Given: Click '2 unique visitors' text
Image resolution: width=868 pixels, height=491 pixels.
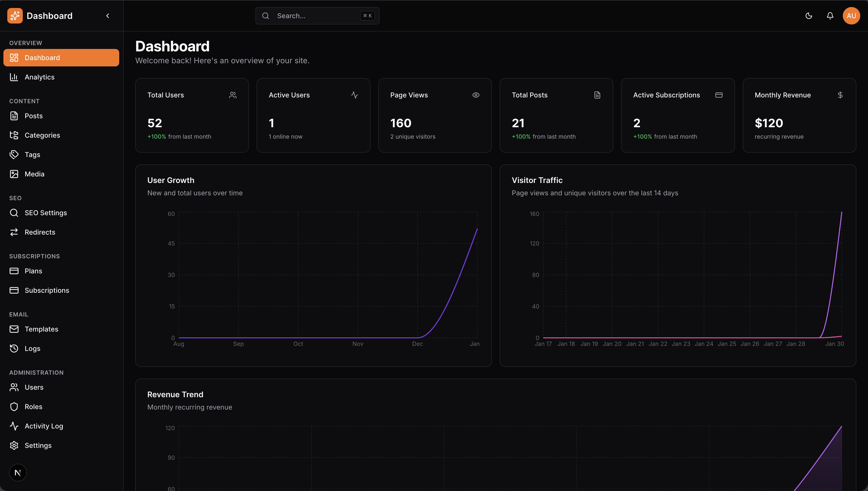Looking at the screenshot, I should click(x=413, y=137).
